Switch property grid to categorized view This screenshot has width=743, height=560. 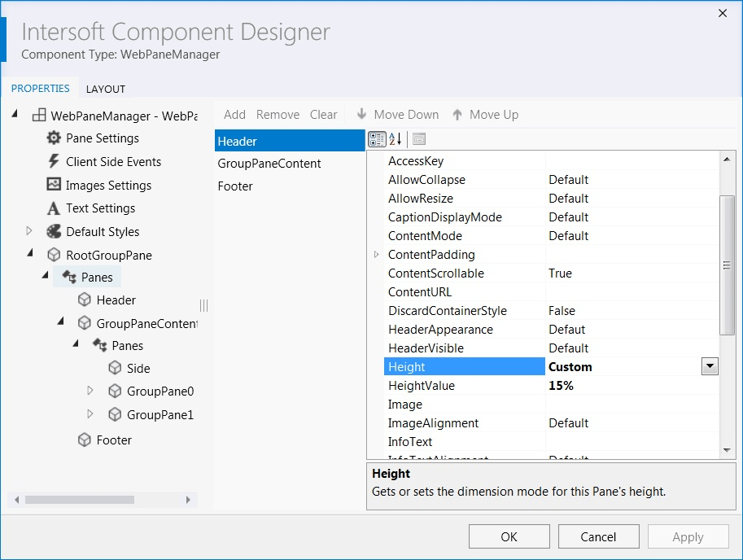[x=376, y=138]
